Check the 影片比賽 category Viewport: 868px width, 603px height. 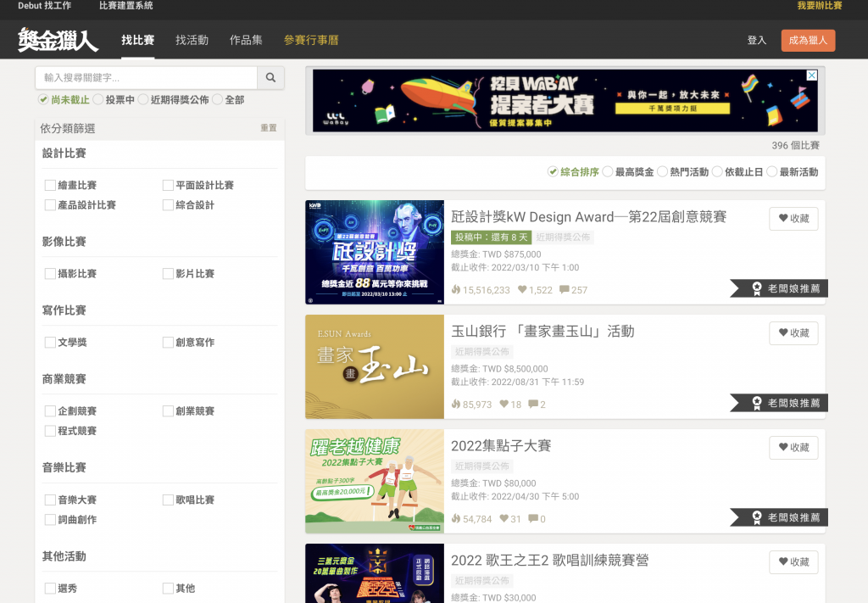point(169,274)
